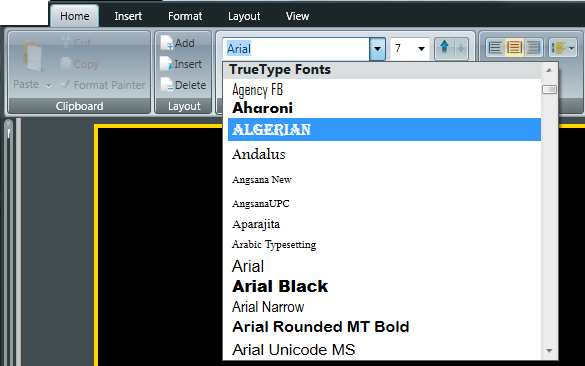This screenshot has height=366, width=585.
Task: Switch to the Home tab
Action: (x=75, y=16)
